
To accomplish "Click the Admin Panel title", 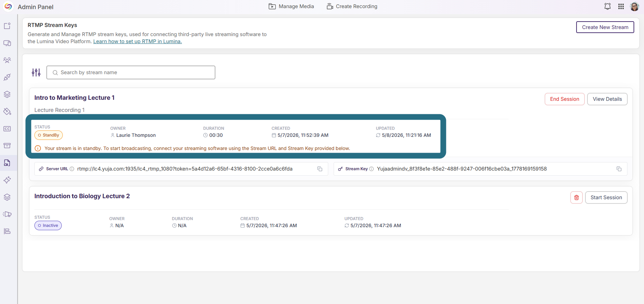I will pos(35,7).
